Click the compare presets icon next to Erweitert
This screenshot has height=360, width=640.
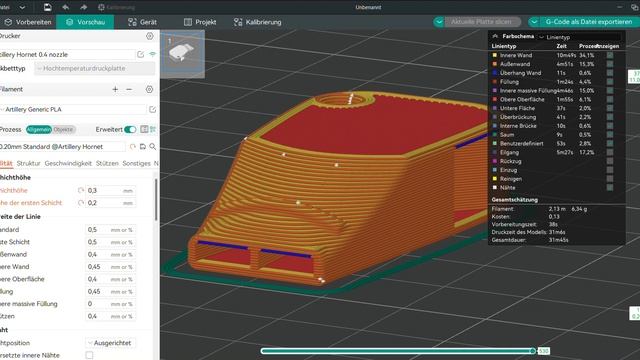coord(144,129)
